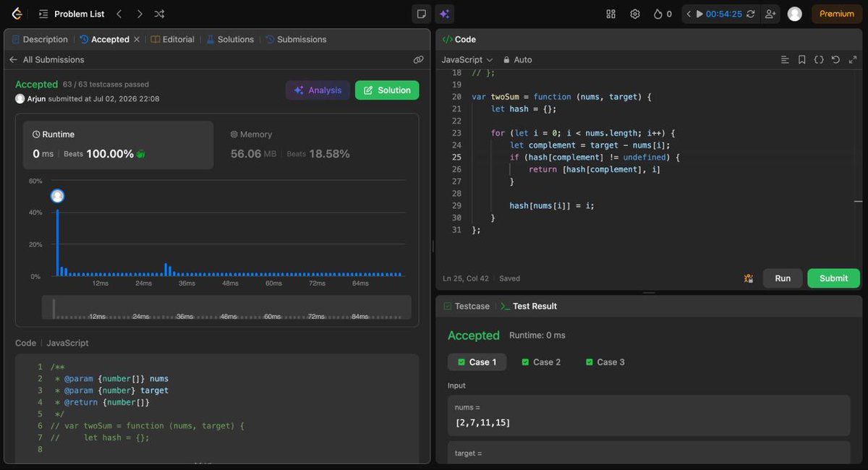This screenshot has width=868, height=470.
Task: Select Case 3
Action: click(x=605, y=362)
